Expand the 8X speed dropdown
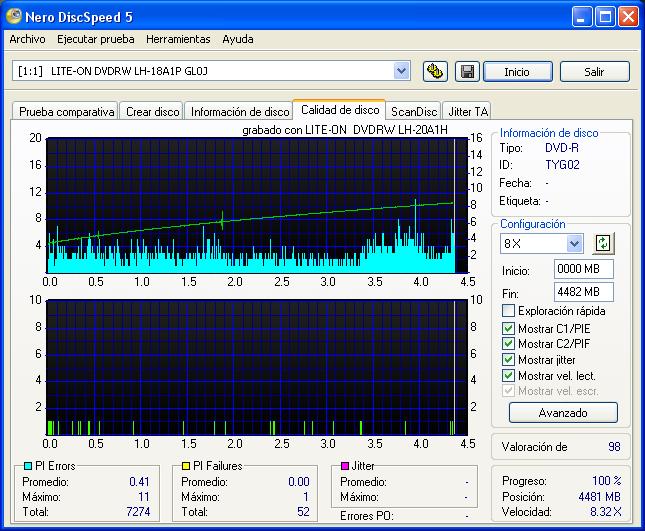This screenshot has height=531, width=645. (x=574, y=243)
